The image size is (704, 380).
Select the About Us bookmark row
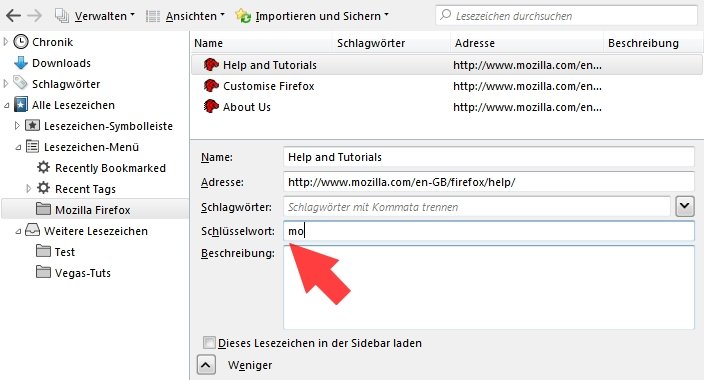[x=446, y=107]
